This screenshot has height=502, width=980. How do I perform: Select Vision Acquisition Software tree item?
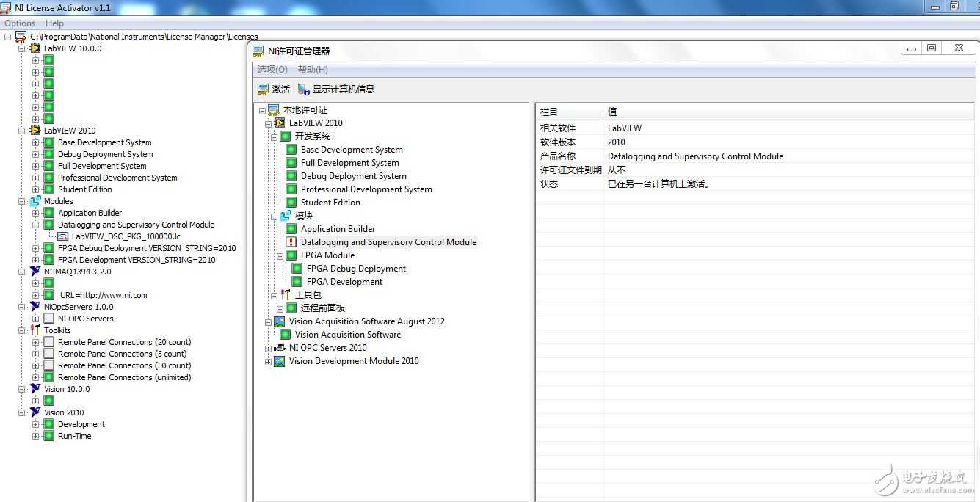pyautogui.click(x=348, y=335)
